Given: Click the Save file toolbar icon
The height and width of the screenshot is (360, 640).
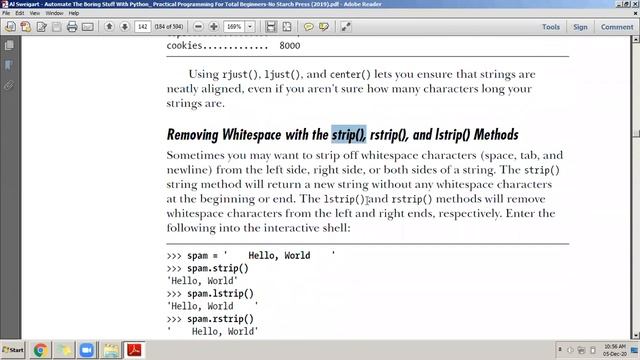Looking at the screenshot, I should click(x=57, y=27).
